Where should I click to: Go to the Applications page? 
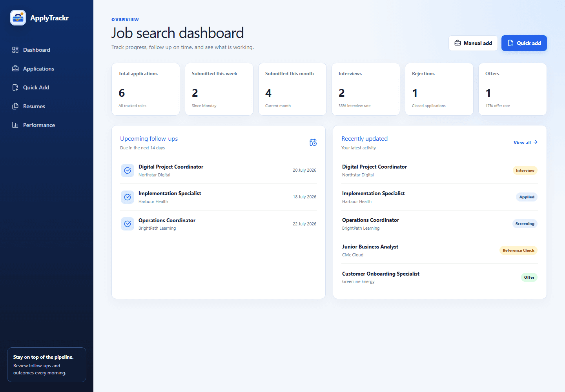click(47, 69)
